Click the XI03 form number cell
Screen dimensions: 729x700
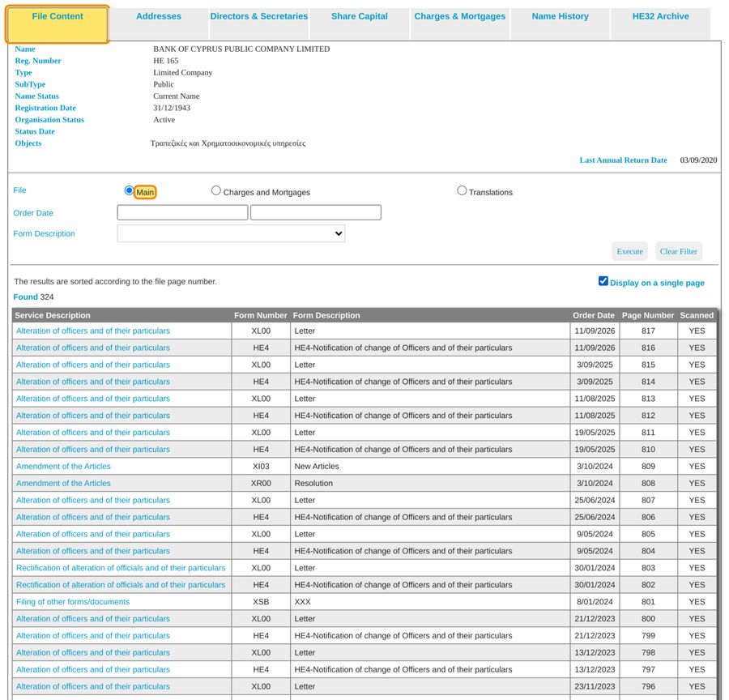(x=261, y=466)
